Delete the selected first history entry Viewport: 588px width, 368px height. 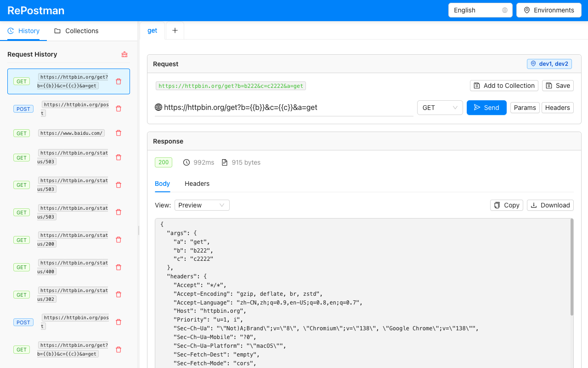pyautogui.click(x=119, y=81)
